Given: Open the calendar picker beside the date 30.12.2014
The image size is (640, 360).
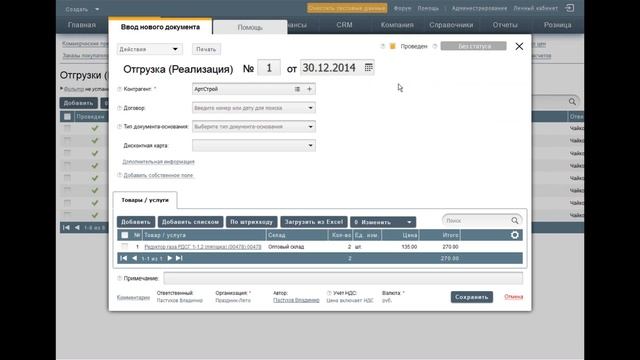Looking at the screenshot, I should coord(369,67).
